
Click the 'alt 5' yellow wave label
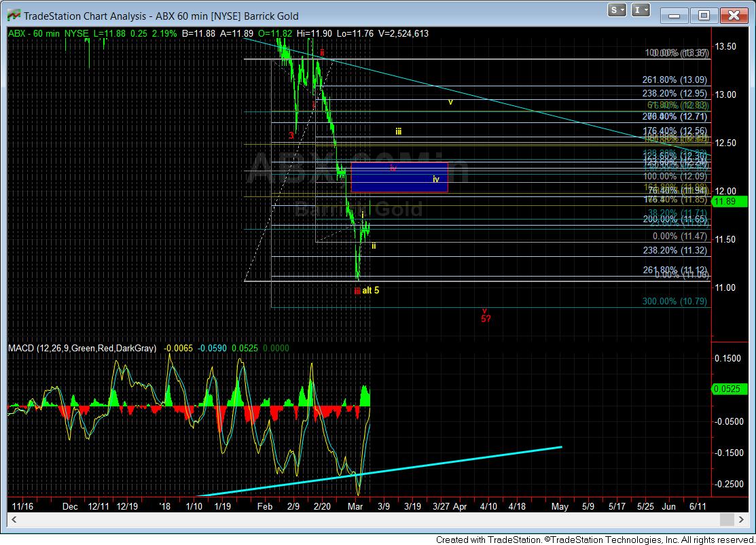click(370, 290)
